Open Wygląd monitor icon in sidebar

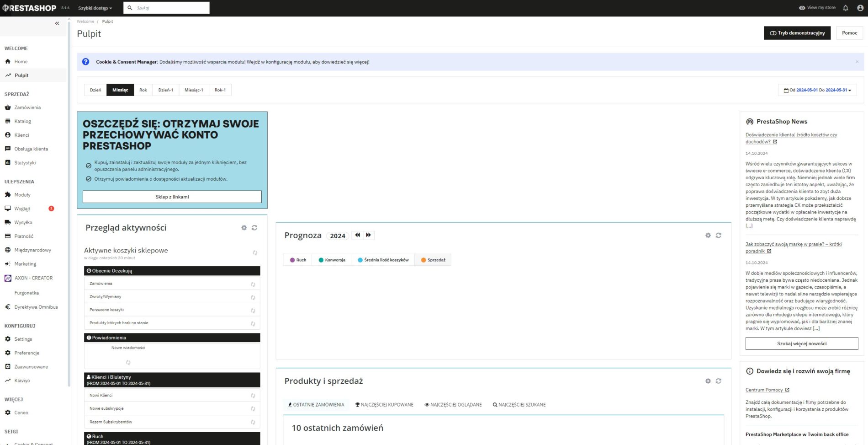point(8,209)
